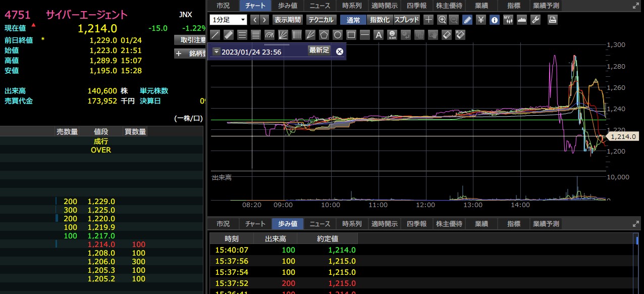Switch to upper 歩み値 tab
The height and width of the screenshot is (294, 644).
pos(288,6)
